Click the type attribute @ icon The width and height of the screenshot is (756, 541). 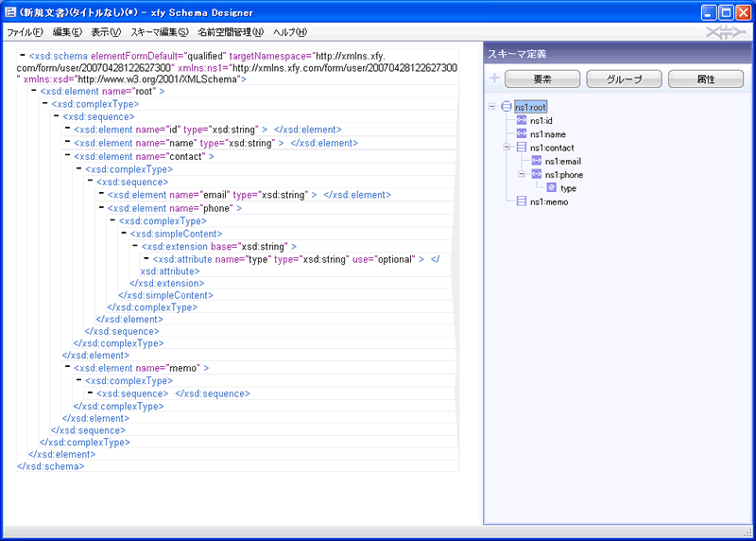(552, 188)
